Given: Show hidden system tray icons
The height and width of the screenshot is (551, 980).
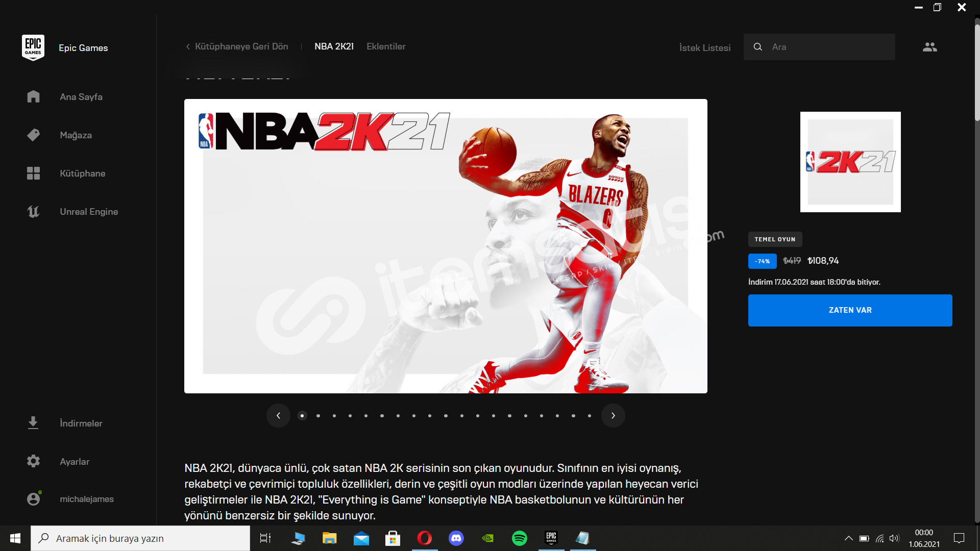Looking at the screenshot, I should [848, 538].
